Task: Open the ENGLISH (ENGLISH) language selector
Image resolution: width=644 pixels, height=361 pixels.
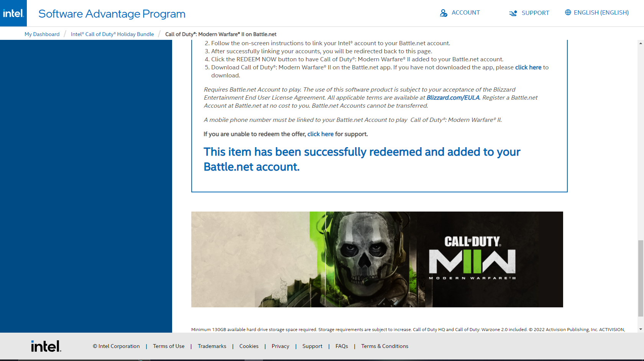Action: point(601,13)
